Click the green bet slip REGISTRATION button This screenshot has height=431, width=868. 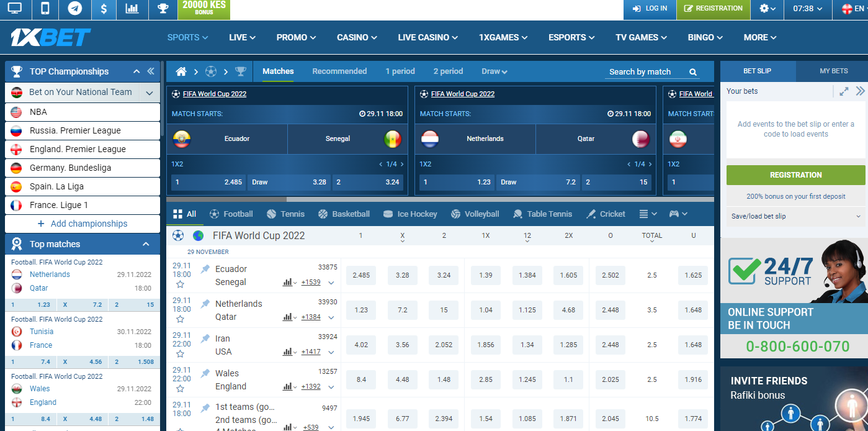click(796, 175)
